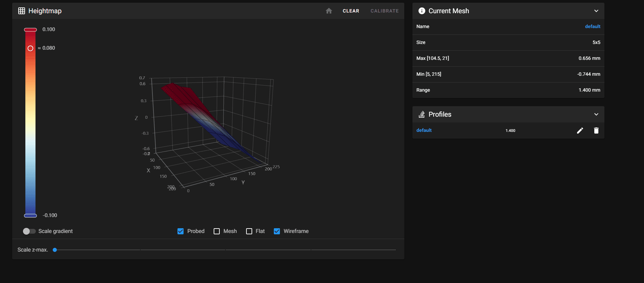This screenshot has width=644, height=283.
Task: Click the Heightmap grid icon
Action: point(22,11)
